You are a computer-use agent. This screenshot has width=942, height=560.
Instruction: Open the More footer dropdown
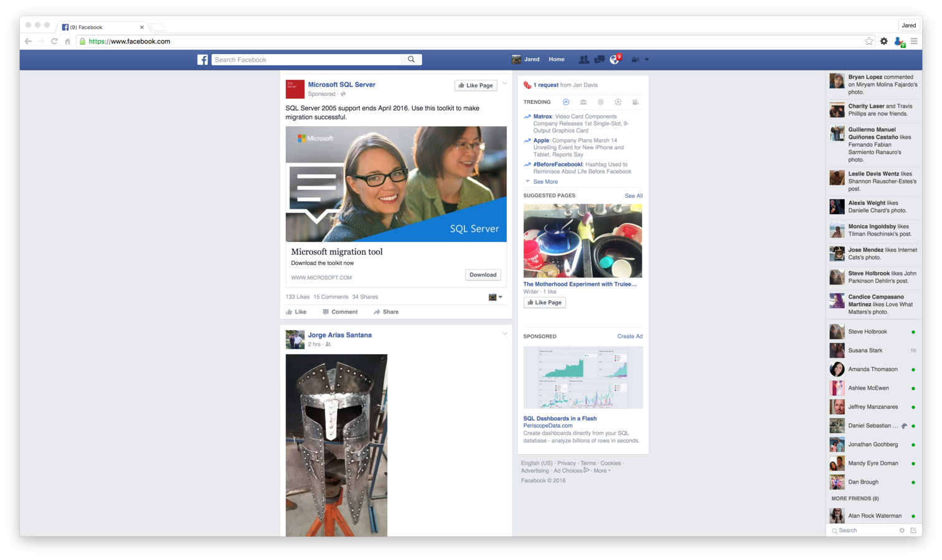coord(602,471)
